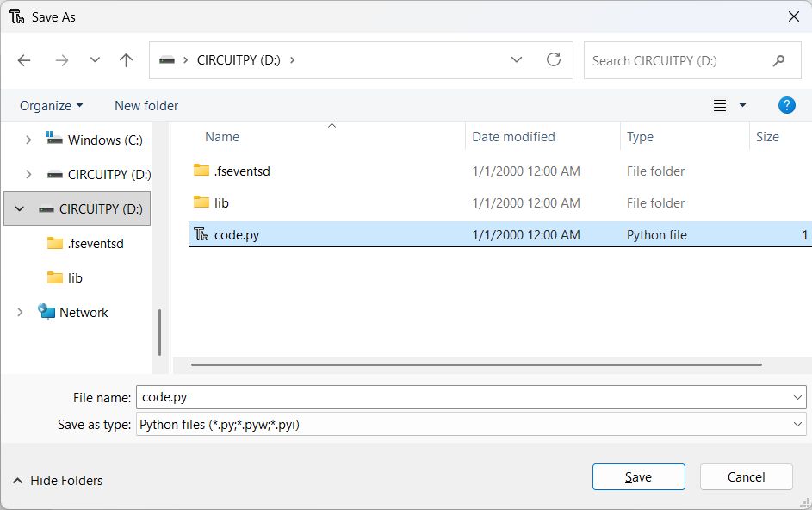Expand the Network tree node
The height and width of the screenshot is (510, 812).
[20, 313]
